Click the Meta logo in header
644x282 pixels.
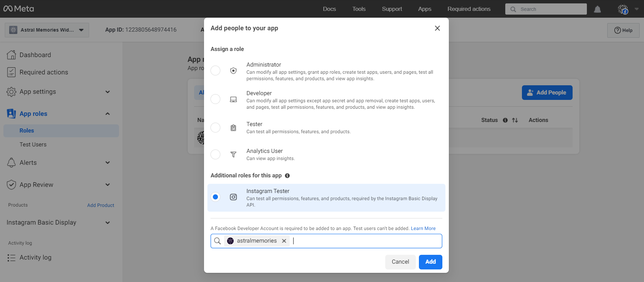pos(19,9)
